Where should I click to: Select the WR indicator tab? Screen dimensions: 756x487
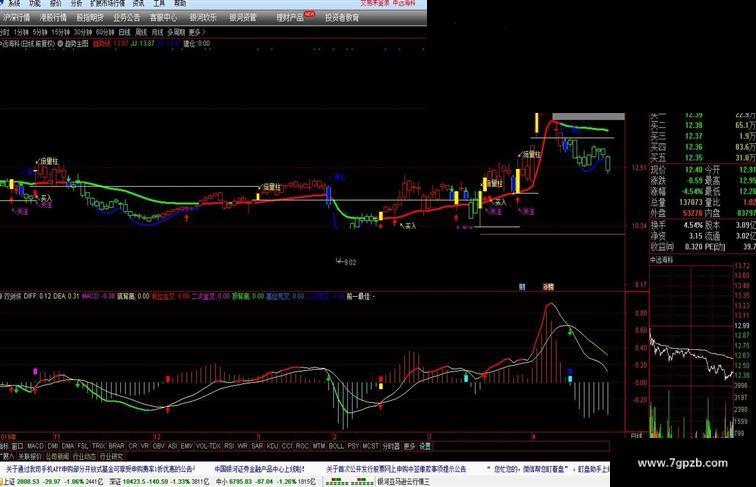pos(243,446)
